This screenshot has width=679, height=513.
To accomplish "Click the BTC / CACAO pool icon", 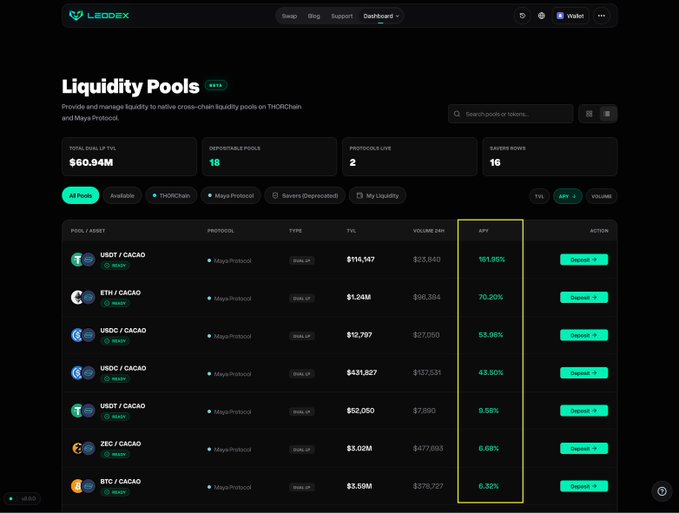I will [83, 486].
